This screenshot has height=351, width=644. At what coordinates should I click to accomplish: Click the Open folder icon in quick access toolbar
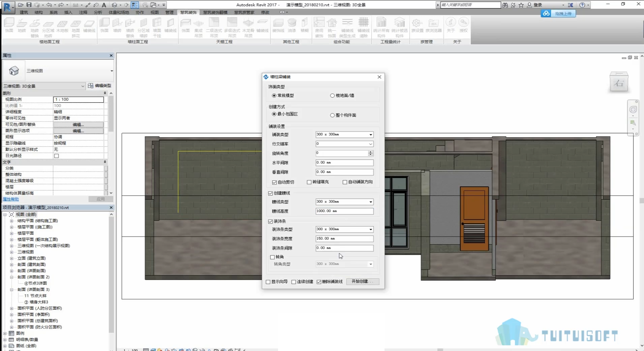(21, 5)
